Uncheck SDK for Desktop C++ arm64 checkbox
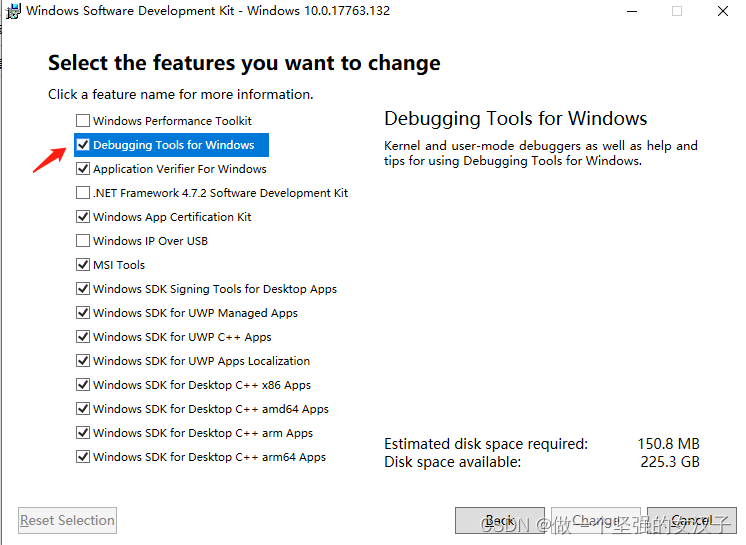 83,456
